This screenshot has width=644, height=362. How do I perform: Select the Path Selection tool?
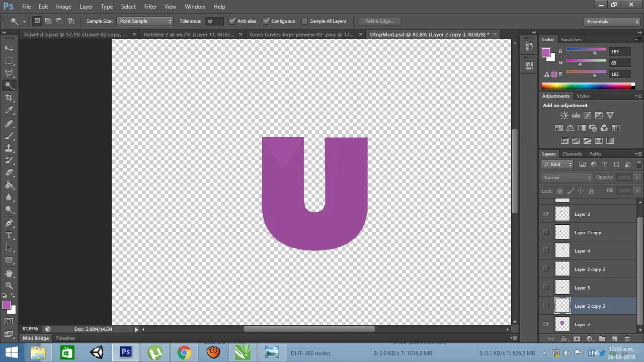(9, 248)
